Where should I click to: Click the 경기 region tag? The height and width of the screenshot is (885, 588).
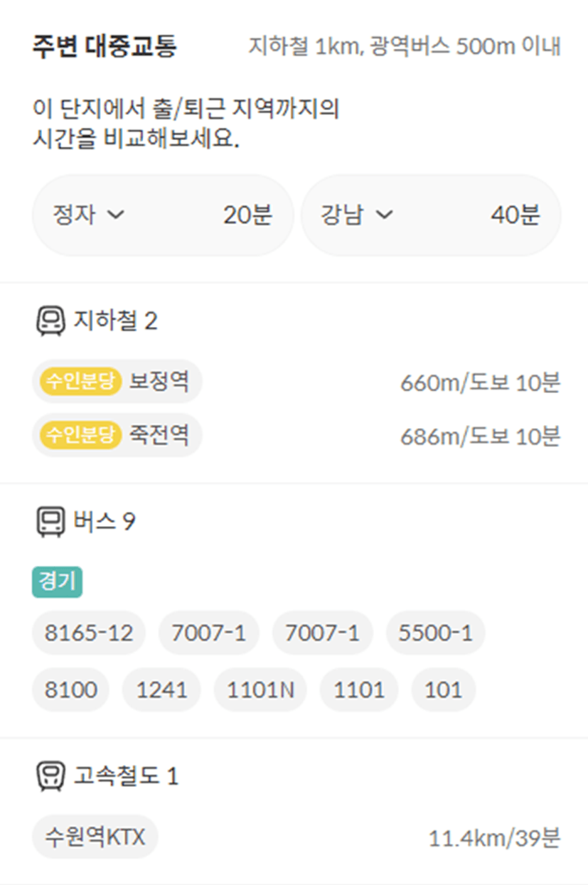57,583
